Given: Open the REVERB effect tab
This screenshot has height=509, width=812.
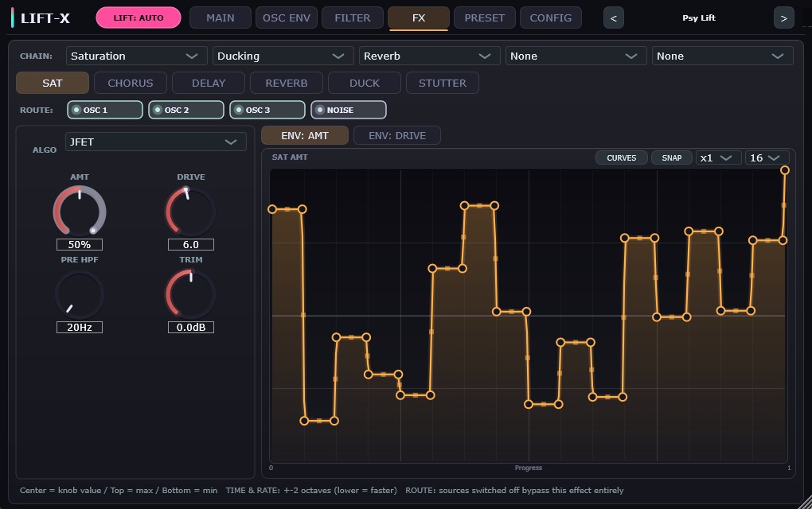Looking at the screenshot, I should point(287,83).
